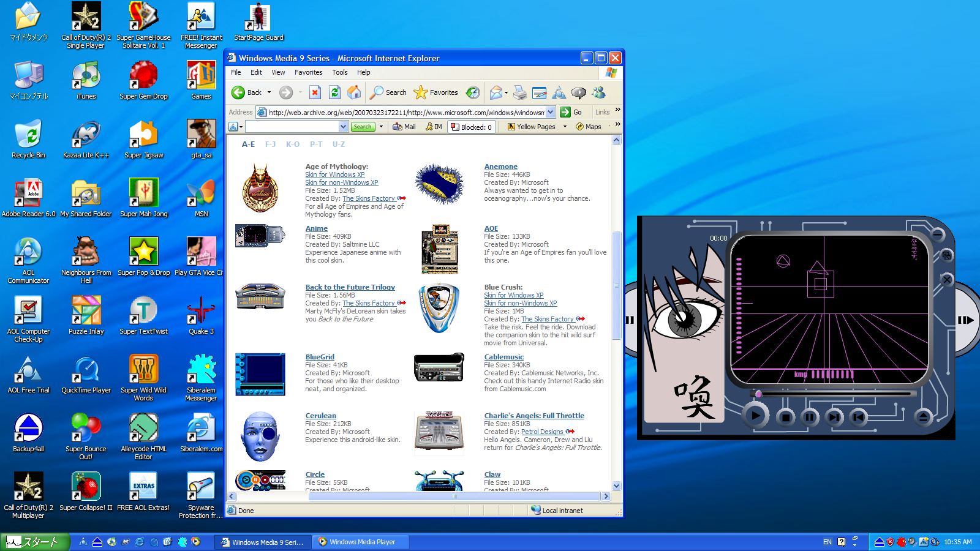The height and width of the screenshot is (551, 980).
Task: Open browsing History via the clock icon
Action: tap(472, 92)
